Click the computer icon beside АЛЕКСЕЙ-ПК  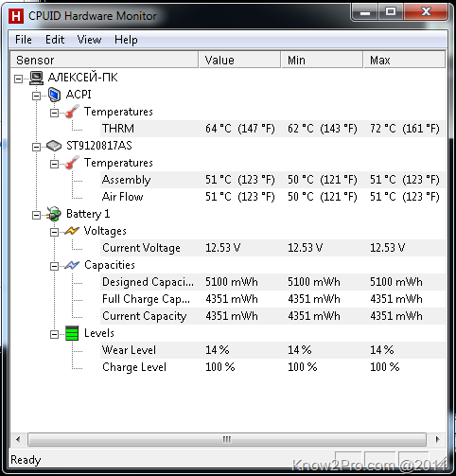coord(36,78)
